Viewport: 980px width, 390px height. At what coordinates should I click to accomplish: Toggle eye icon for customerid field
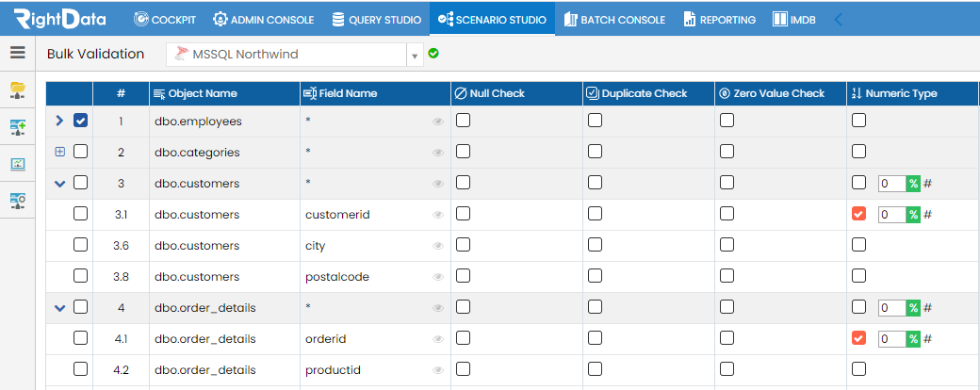438,215
